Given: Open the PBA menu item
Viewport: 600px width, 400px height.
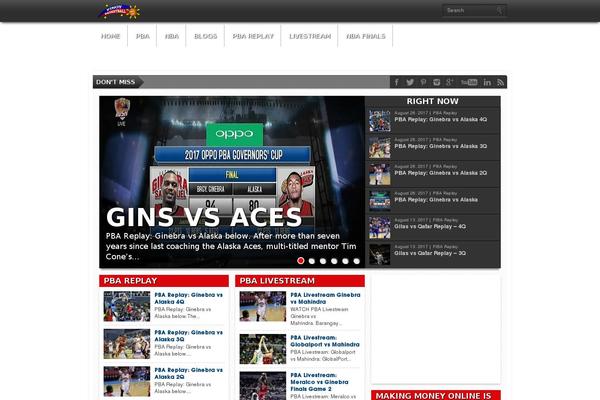Looking at the screenshot, I should coord(142,36).
